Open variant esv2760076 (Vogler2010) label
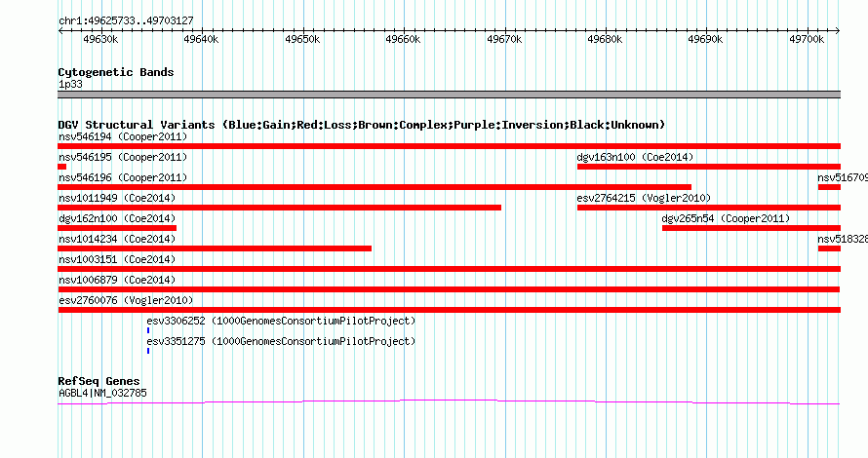Screen dimensions: 868x458 tap(126, 300)
